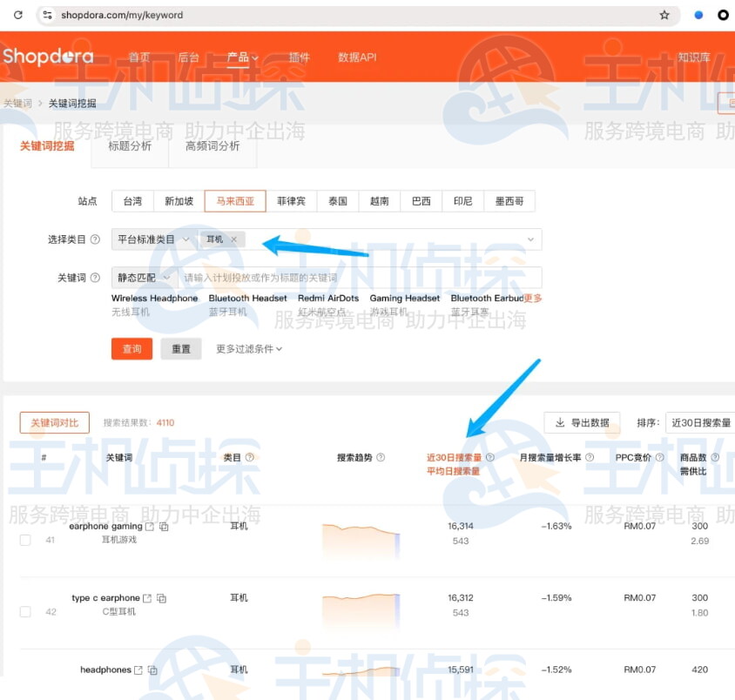Open the 静态匹配 match type dropdown
Image resolution: width=735 pixels, height=700 pixels.
pyautogui.click(x=141, y=277)
